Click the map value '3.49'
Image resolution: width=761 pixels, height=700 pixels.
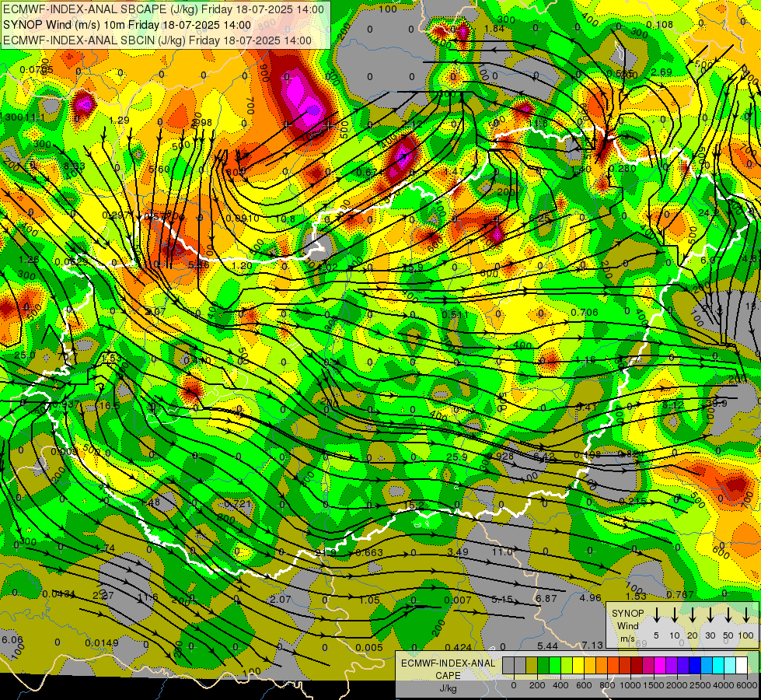[x=458, y=552]
